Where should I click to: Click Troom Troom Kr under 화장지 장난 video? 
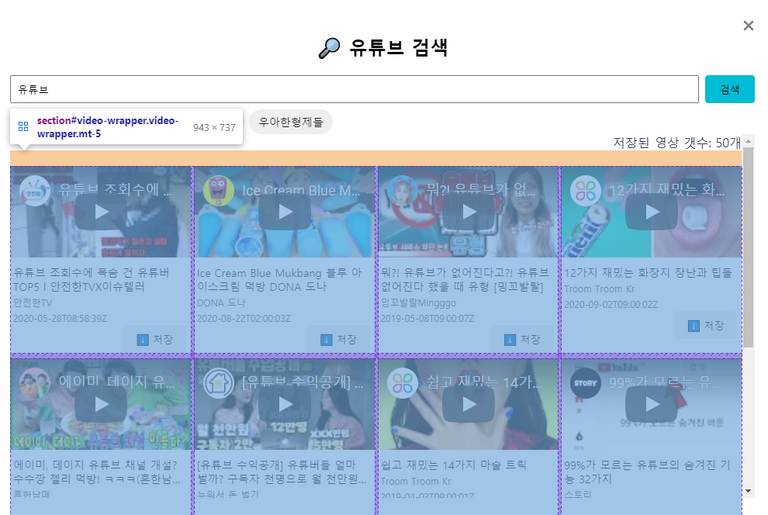click(599, 289)
